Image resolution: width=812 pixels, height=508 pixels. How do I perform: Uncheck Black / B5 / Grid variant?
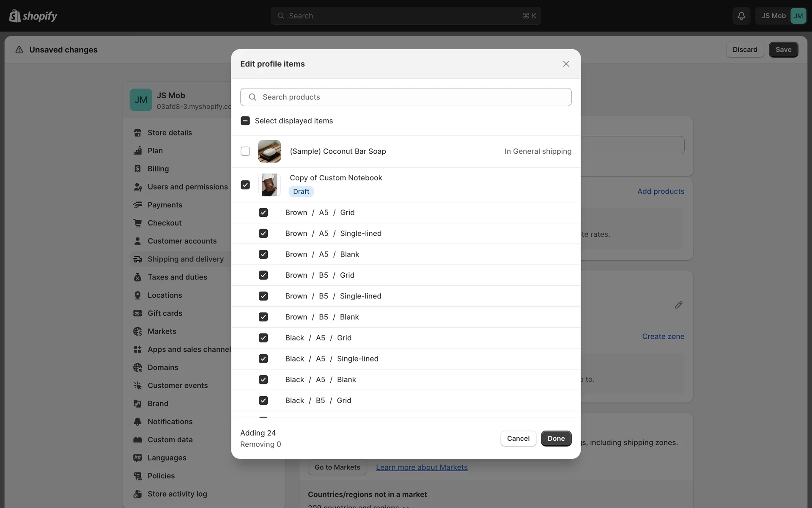point(263,400)
